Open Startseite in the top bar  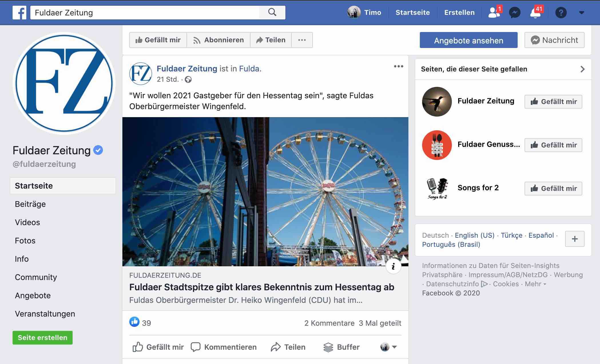(412, 13)
